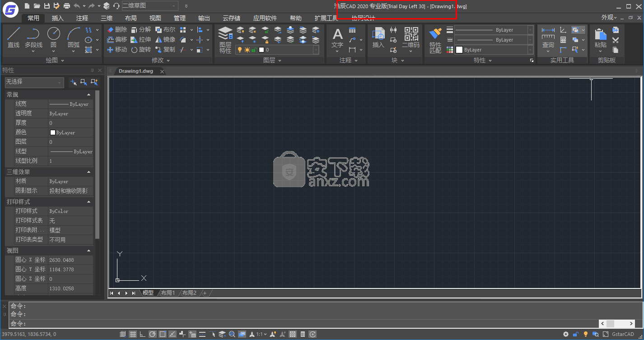
Task: Click the Print icon in quick access toolbar
Action: pos(67,6)
